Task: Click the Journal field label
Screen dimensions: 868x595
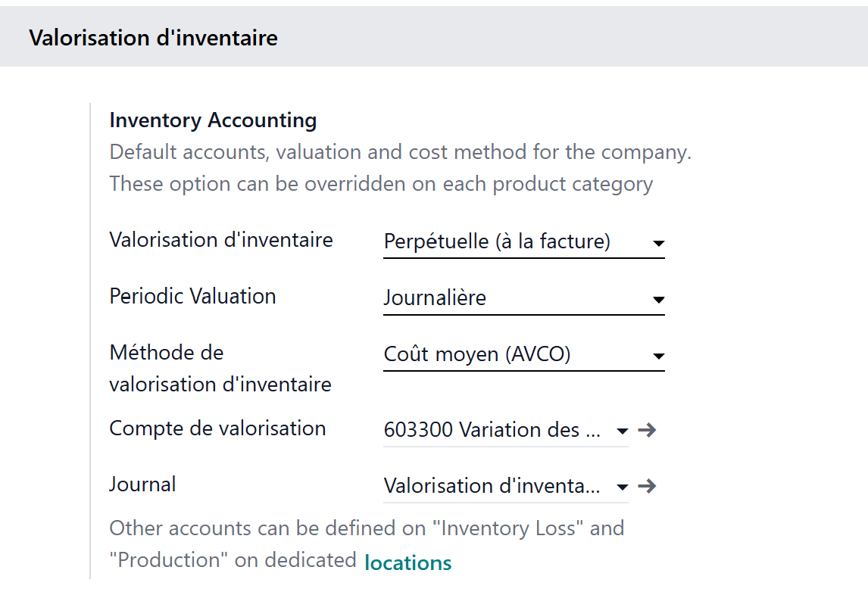Action: 142,484
